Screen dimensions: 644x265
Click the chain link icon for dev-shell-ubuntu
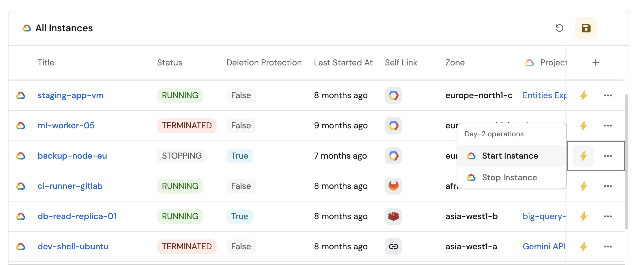[x=393, y=247]
